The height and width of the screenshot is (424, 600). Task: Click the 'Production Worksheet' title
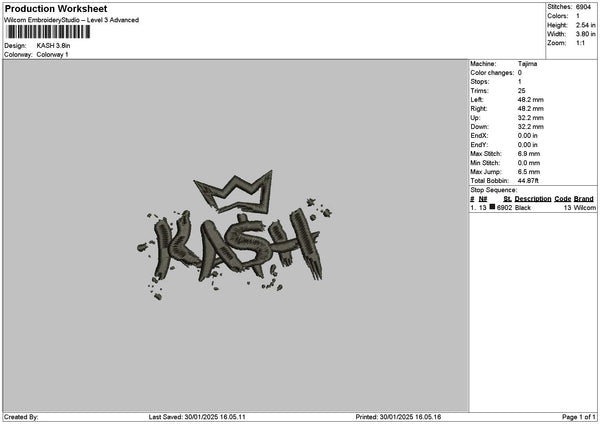(x=56, y=8)
